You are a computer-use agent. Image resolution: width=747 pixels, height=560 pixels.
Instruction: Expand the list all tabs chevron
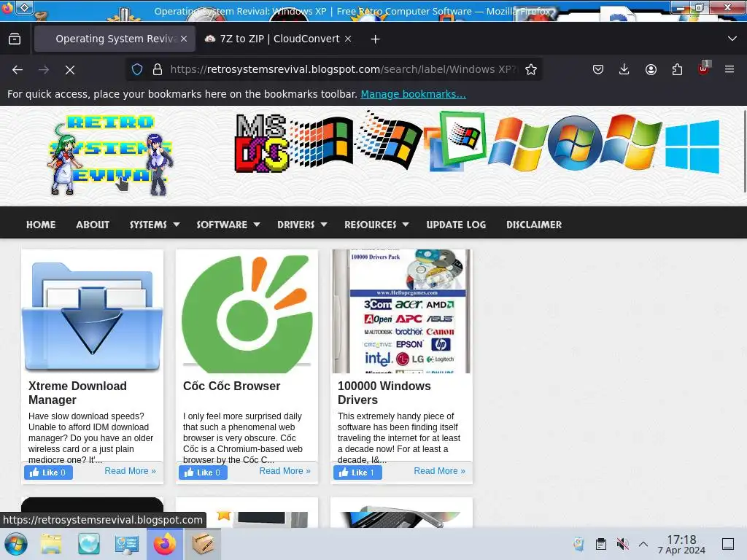(x=732, y=39)
